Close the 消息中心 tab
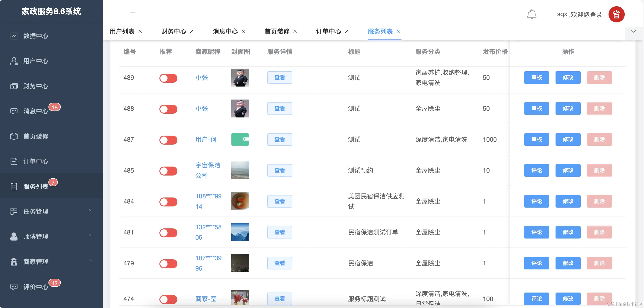 (x=244, y=31)
